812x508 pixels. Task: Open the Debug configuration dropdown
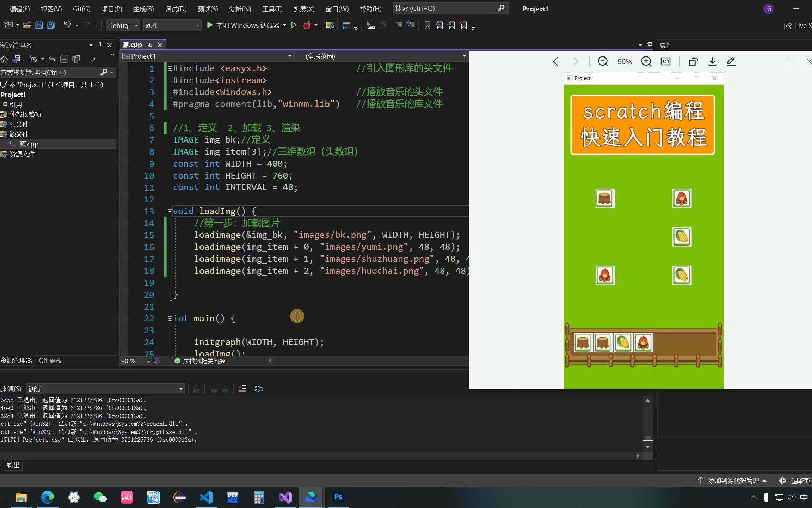click(x=123, y=25)
